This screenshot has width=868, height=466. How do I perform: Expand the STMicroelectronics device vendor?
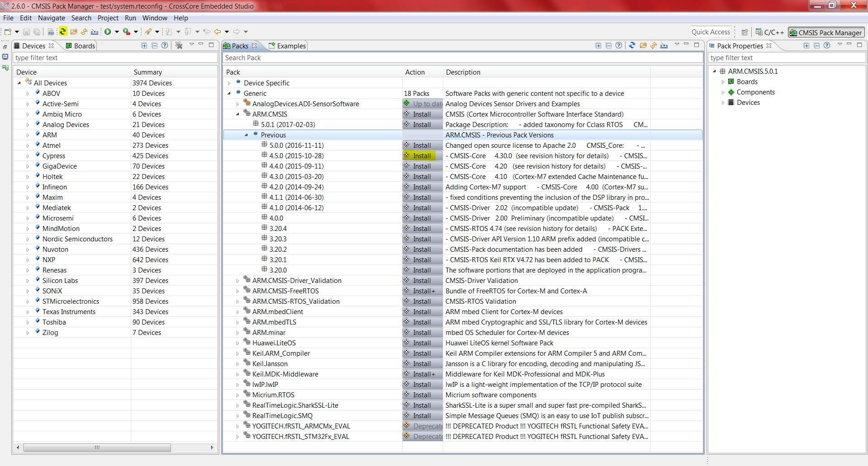[x=28, y=301]
